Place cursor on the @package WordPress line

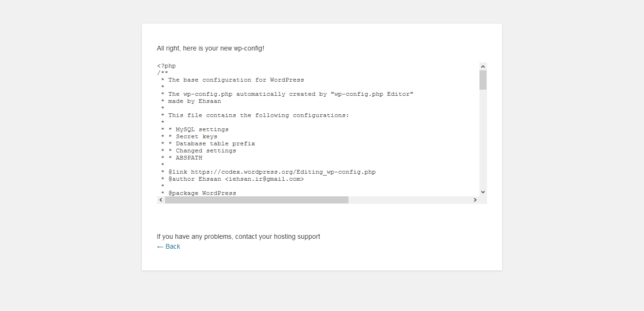pos(198,193)
